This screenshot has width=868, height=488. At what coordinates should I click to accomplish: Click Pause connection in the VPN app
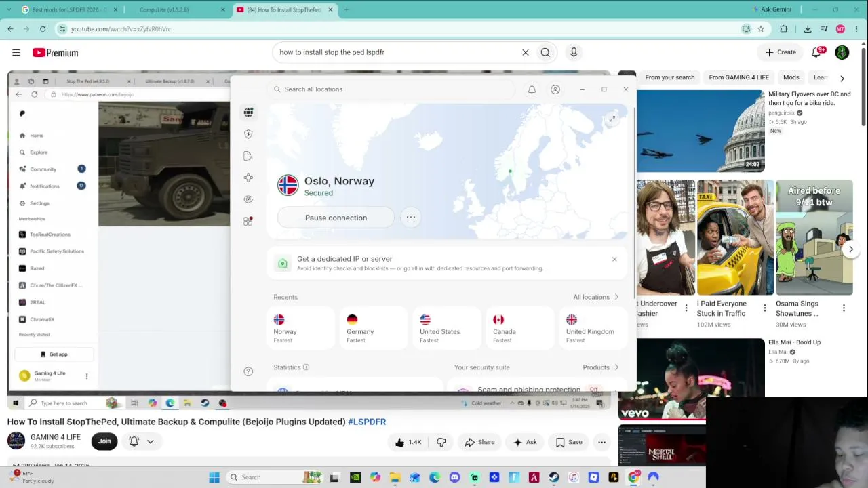click(336, 218)
